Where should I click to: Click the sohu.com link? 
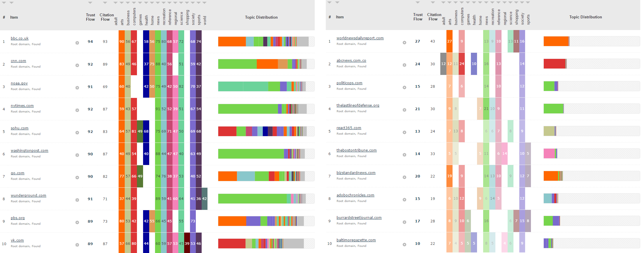[20, 128]
